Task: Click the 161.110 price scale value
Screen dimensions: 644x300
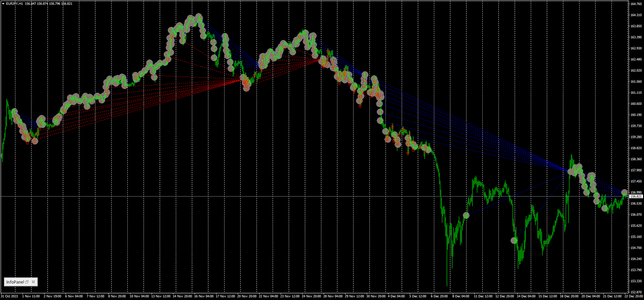Action: tap(636, 93)
